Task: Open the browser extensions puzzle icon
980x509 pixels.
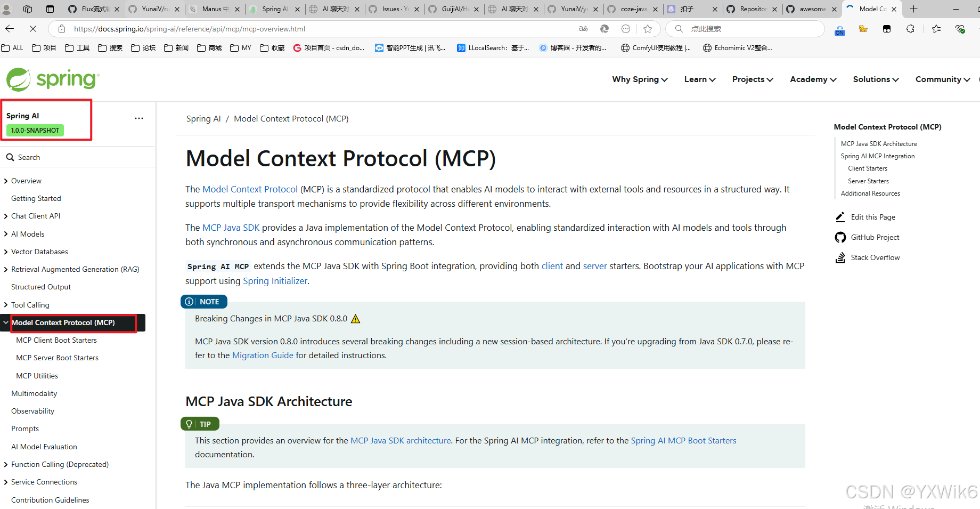Action: coord(910,29)
